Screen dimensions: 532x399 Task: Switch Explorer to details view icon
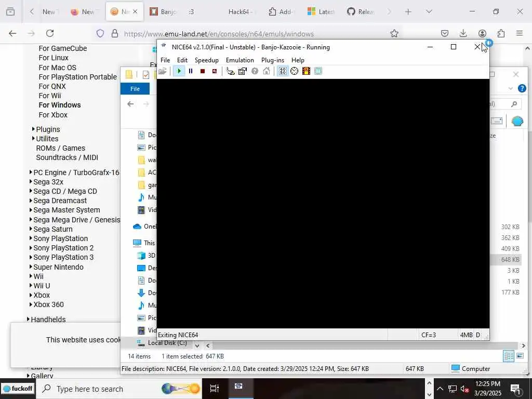point(509,356)
